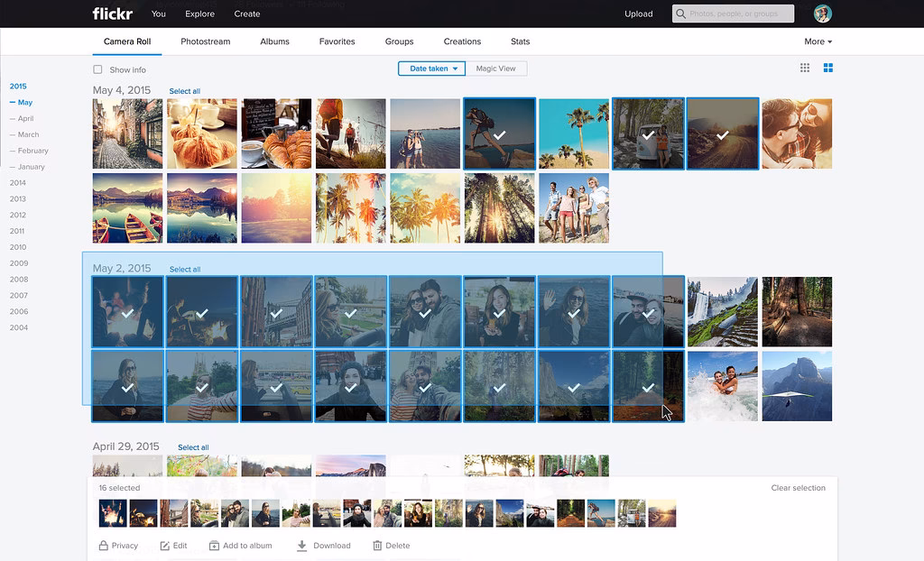Select the justified layout view icon

point(827,68)
